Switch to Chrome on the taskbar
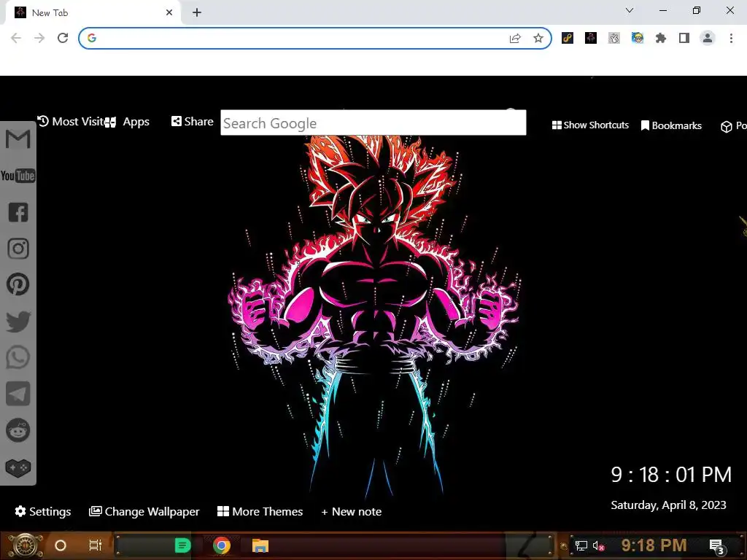This screenshot has height=560, width=747. pyautogui.click(x=222, y=545)
